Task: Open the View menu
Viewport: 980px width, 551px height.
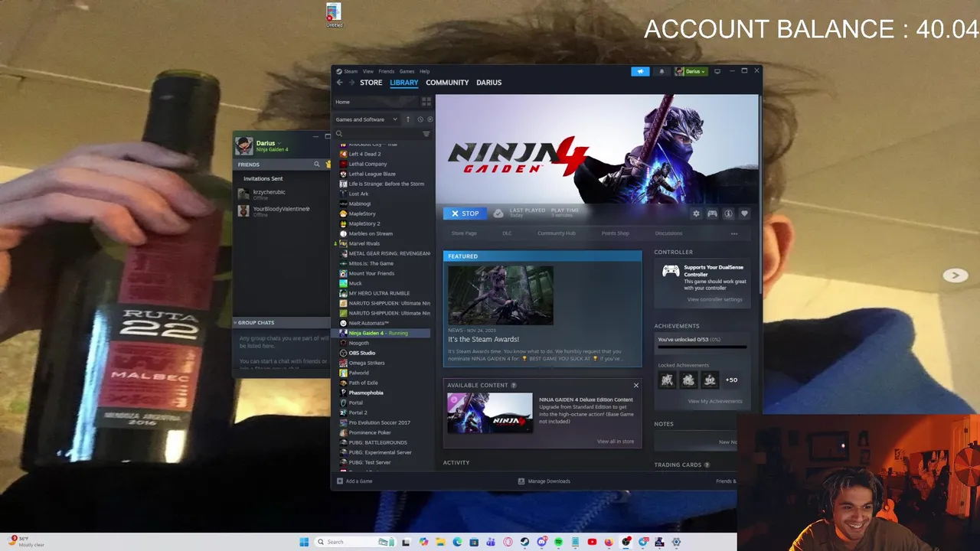Action: [368, 71]
